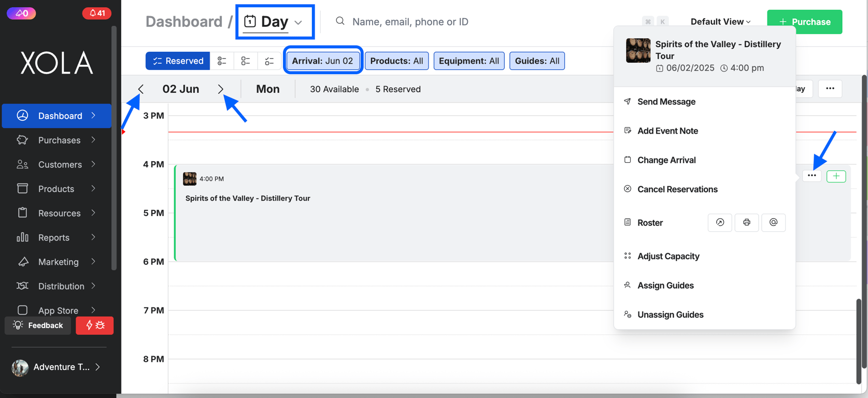Go to next day arrow

click(x=221, y=89)
